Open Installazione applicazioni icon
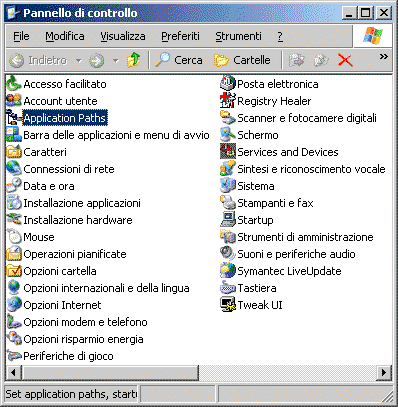Viewport: 398px width, 407px height. click(14, 203)
